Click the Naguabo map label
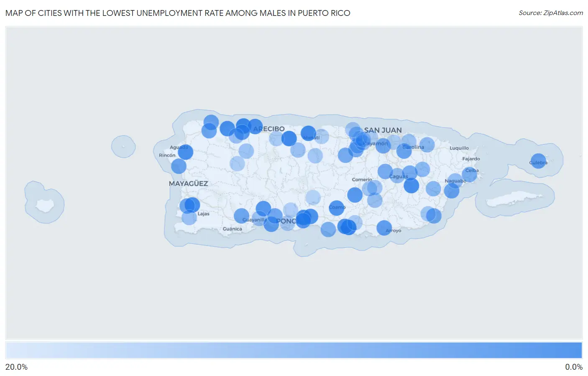Viewport: 588px width, 376px height. pos(455,181)
